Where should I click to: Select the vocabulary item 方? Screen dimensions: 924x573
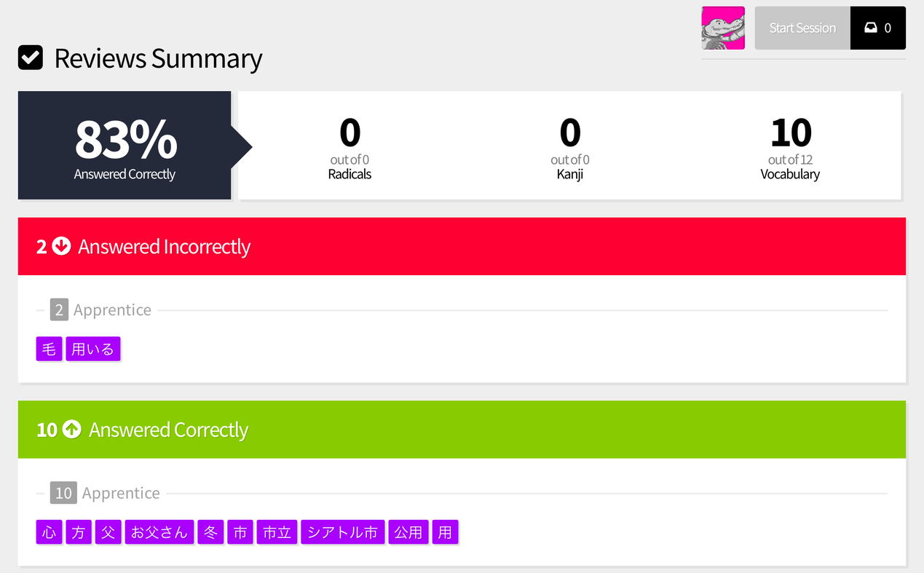[79, 532]
